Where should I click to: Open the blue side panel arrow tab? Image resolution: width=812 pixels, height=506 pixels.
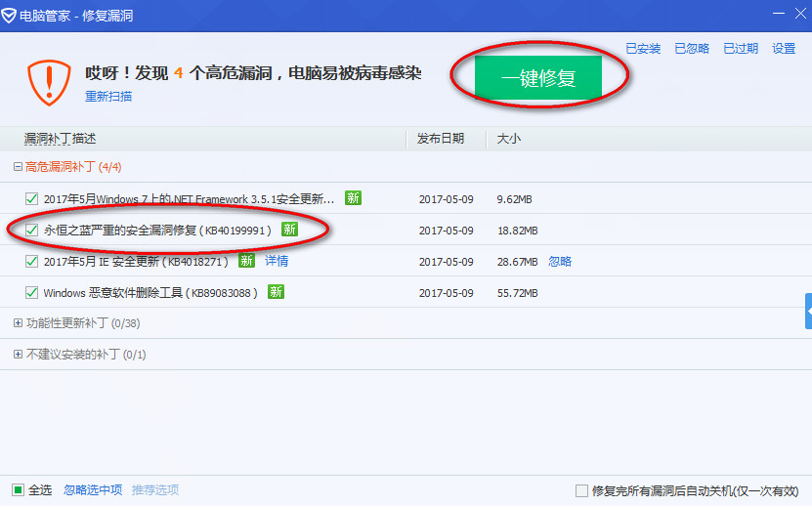pyautogui.click(x=808, y=312)
